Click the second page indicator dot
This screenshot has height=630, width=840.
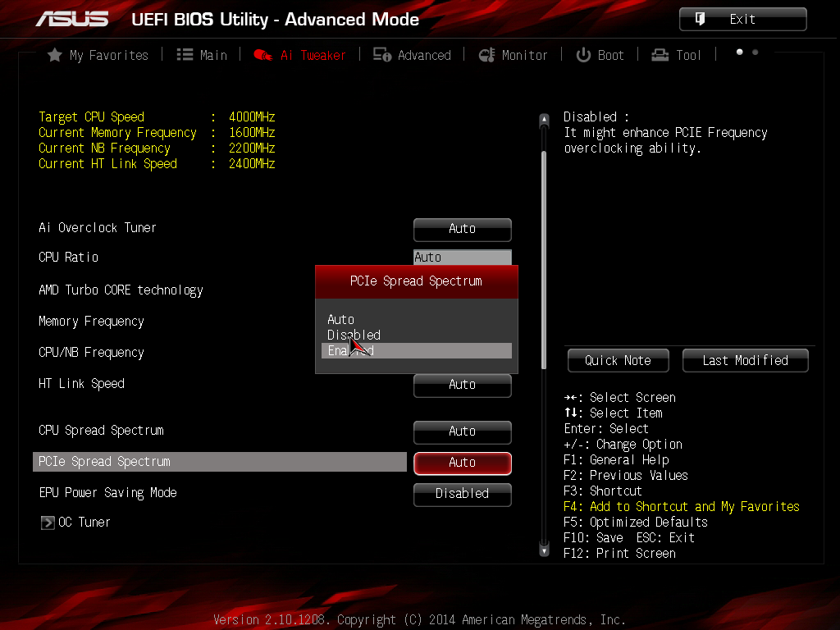[x=755, y=52]
